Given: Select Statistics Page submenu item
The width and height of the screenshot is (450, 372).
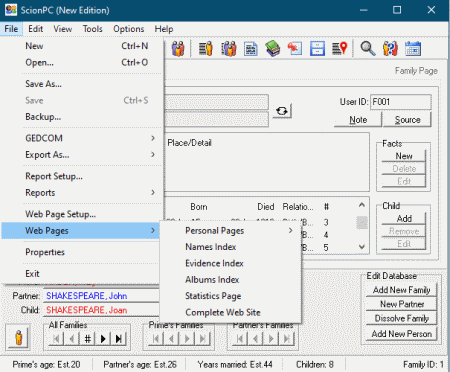Looking at the screenshot, I should tap(231, 296).
